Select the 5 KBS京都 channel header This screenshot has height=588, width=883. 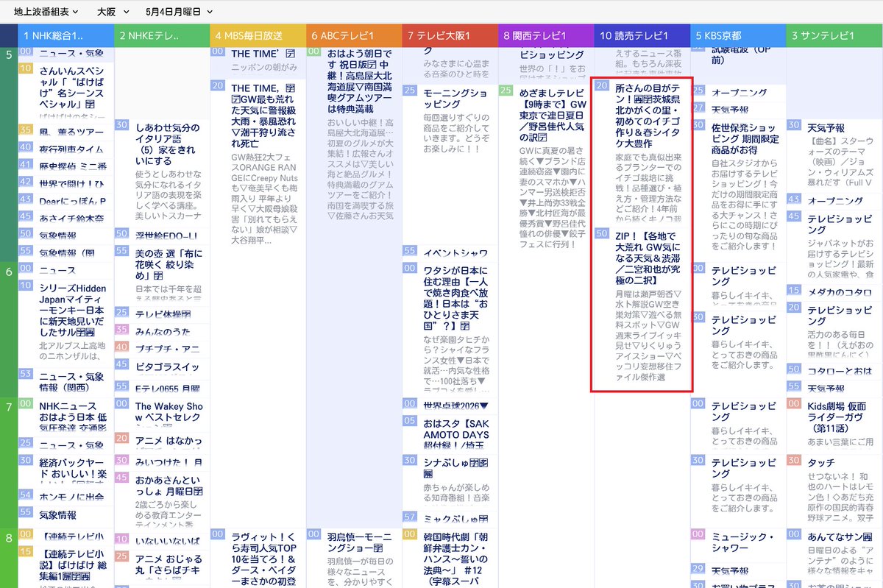(738, 35)
